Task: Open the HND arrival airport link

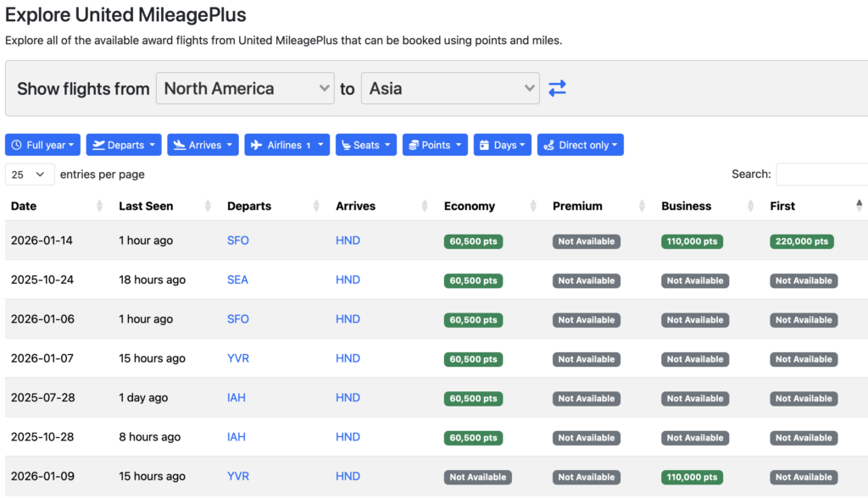Action: (x=348, y=241)
